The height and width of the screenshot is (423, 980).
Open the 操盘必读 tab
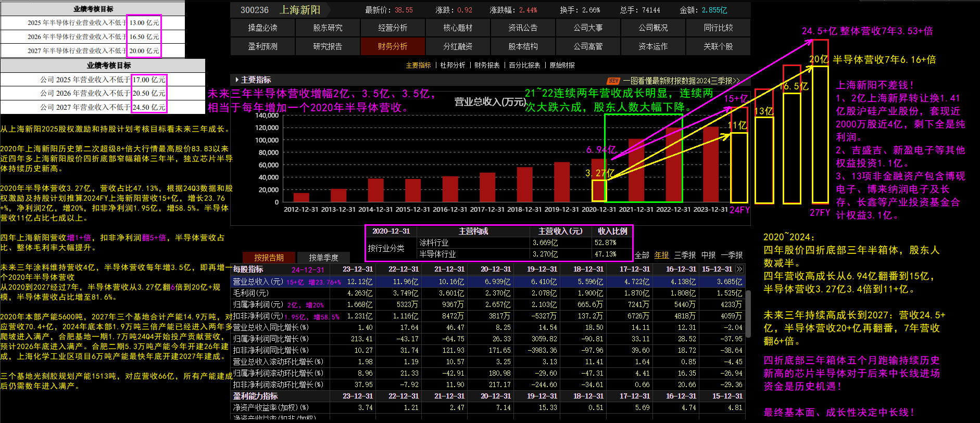pyautogui.click(x=262, y=28)
